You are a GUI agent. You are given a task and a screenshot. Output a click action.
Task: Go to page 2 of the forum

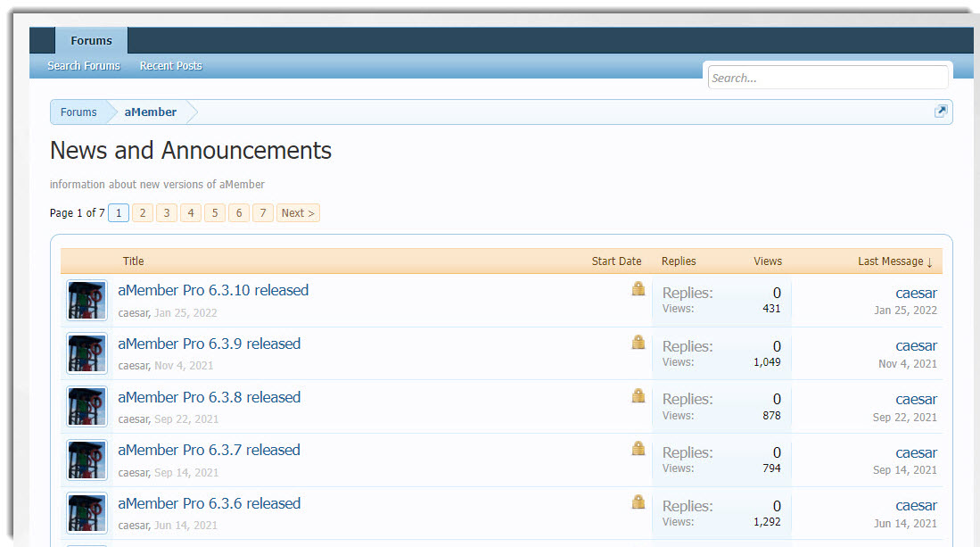pyautogui.click(x=142, y=212)
